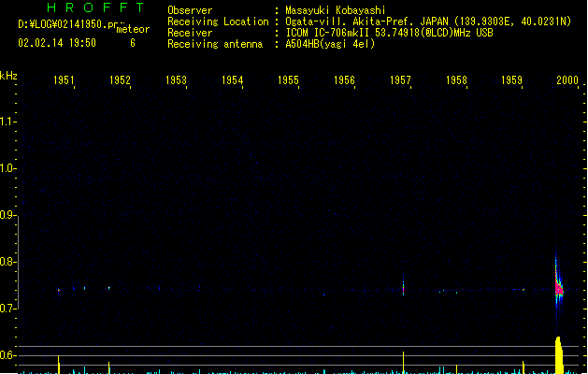Click the 1.0 kHz frequency label

point(7,167)
